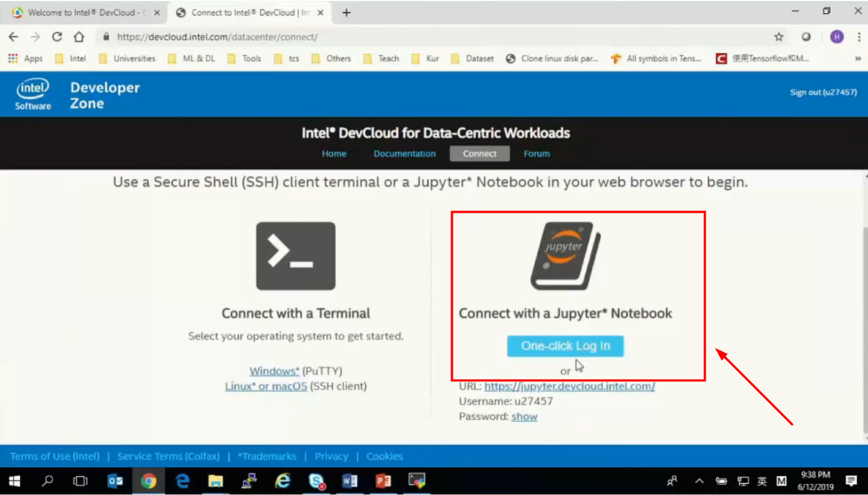Image resolution: width=868 pixels, height=495 pixels.
Task: Launch Outlook from the taskbar
Action: coord(115,481)
